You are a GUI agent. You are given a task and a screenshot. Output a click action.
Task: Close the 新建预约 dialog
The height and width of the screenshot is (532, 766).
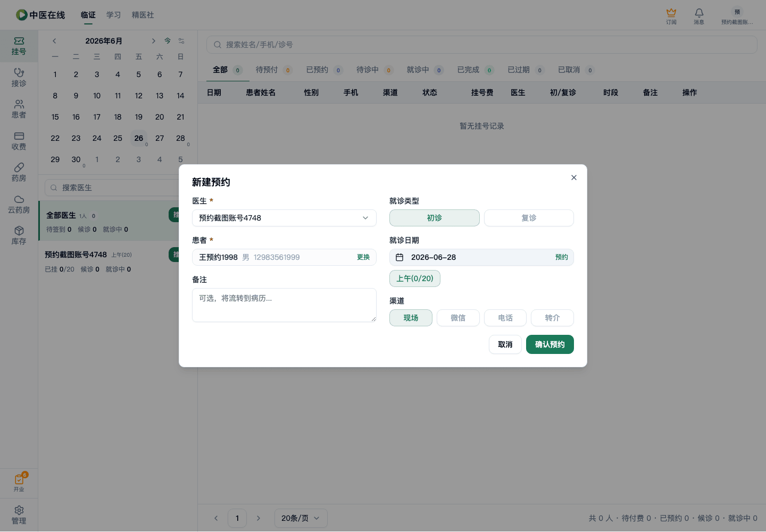point(574,178)
